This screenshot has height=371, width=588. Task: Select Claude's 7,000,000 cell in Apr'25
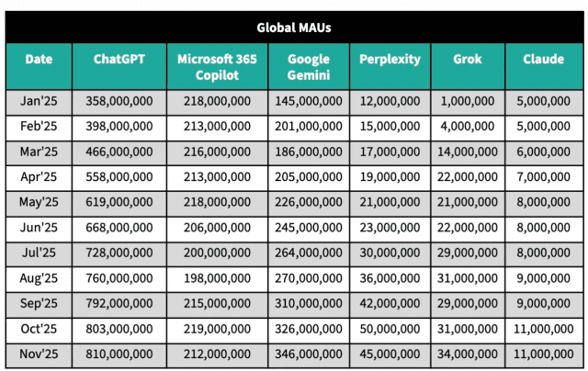[x=543, y=176]
